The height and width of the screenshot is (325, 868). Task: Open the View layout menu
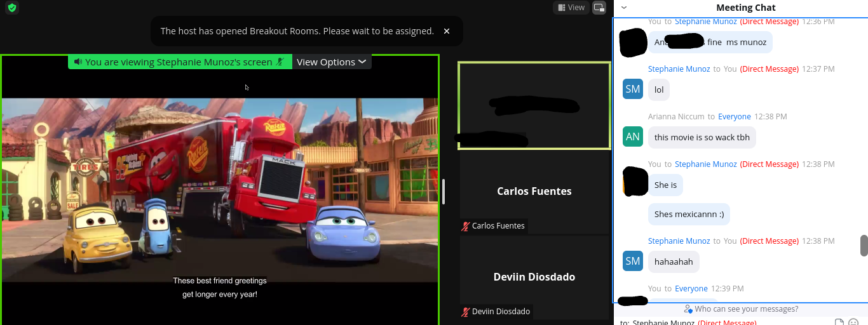[x=570, y=8]
